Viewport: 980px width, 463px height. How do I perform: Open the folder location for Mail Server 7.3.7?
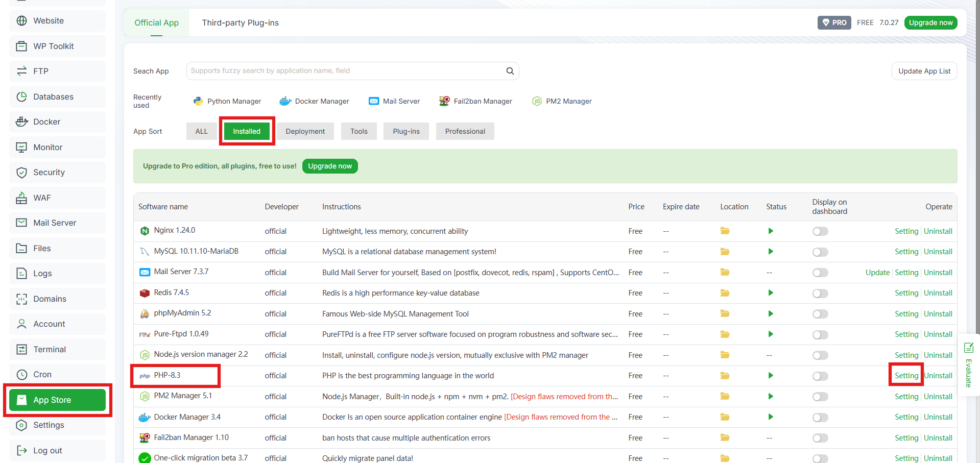click(725, 272)
